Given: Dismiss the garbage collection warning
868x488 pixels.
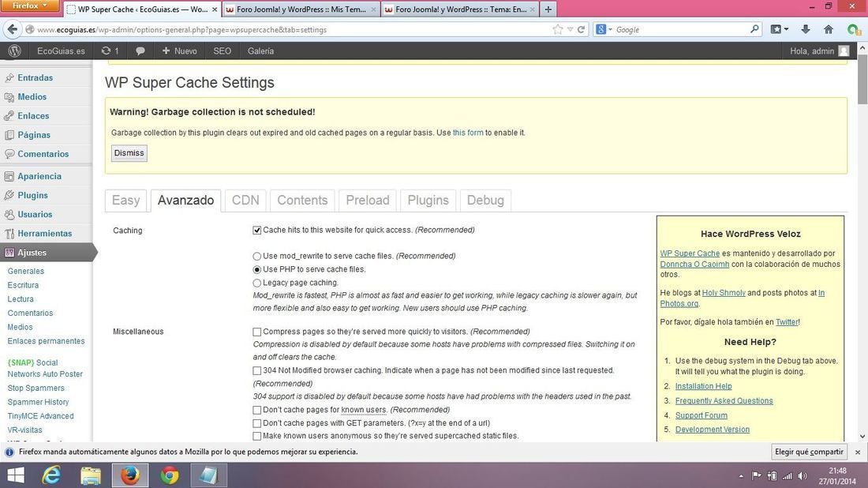Looking at the screenshot, I should coord(129,153).
